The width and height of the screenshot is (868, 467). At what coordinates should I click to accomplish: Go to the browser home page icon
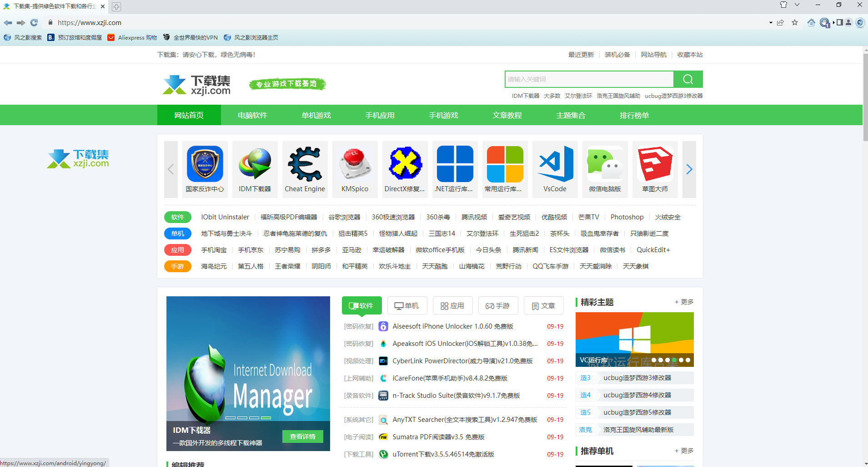coord(811,22)
